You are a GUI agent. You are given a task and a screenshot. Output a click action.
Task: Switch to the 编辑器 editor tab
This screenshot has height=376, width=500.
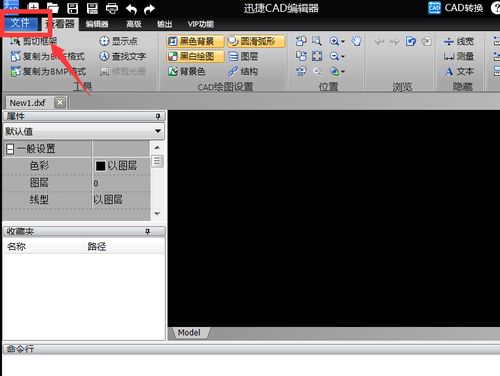[97, 24]
